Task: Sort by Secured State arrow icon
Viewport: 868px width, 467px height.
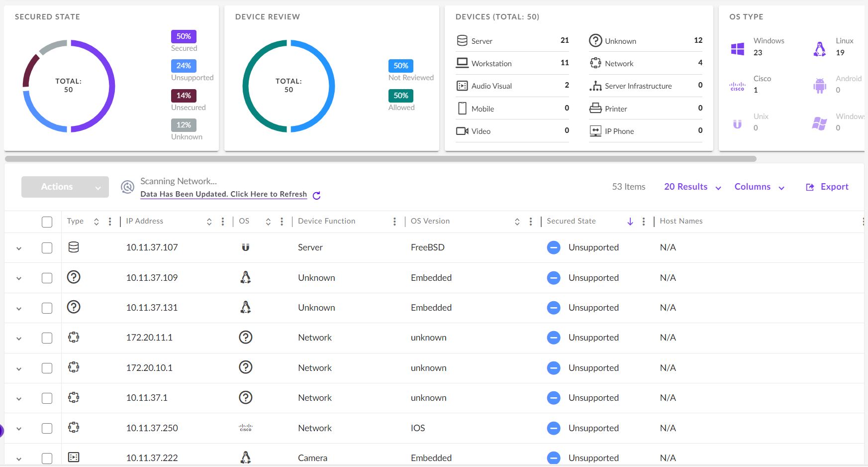Action: tap(630, 222)
